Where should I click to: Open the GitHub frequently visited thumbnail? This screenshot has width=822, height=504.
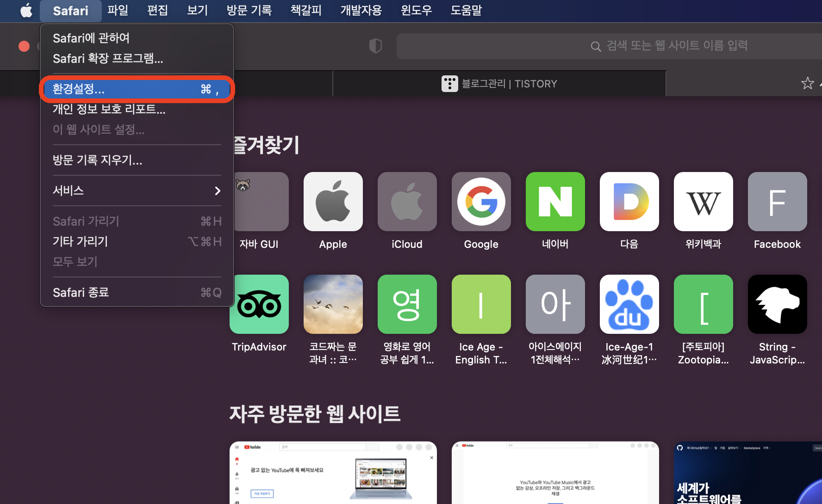pos(748,473)
